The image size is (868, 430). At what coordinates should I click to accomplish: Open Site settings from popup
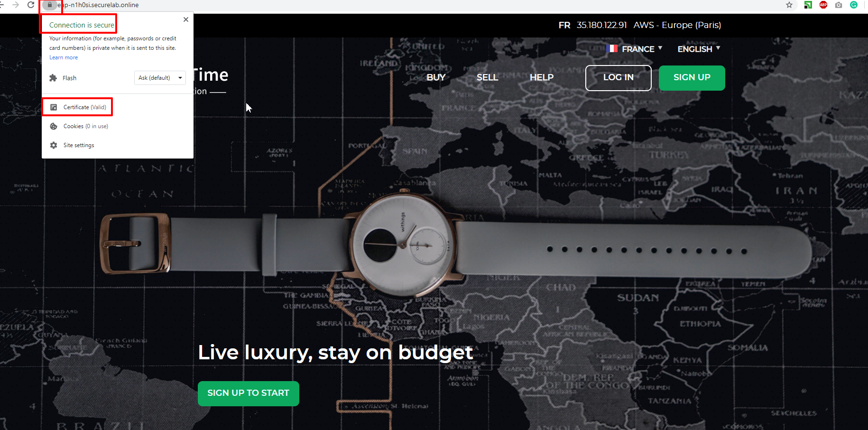pos(72,145)
